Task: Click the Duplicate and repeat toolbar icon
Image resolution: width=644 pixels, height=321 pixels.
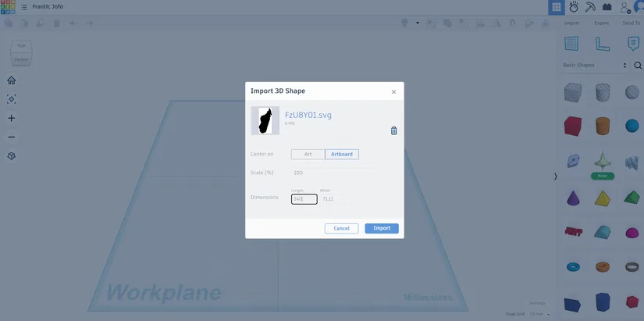Action: tap(41, 23)
